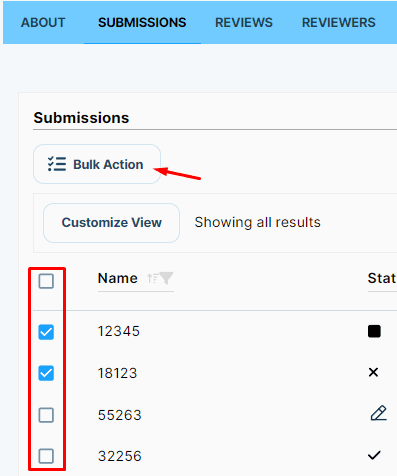The width and height of the screenshot is (397, 476).
Task: Open the REVIEWS tab
Action: [x=244, y=23]
